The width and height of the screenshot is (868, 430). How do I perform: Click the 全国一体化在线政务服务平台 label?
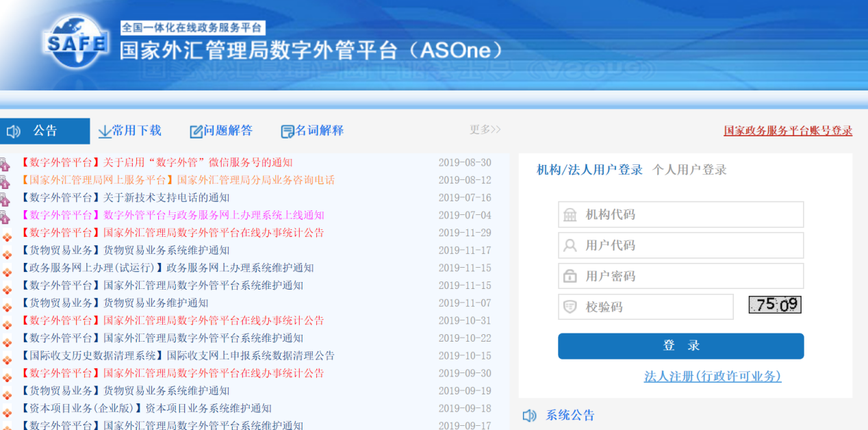point(192,28)
